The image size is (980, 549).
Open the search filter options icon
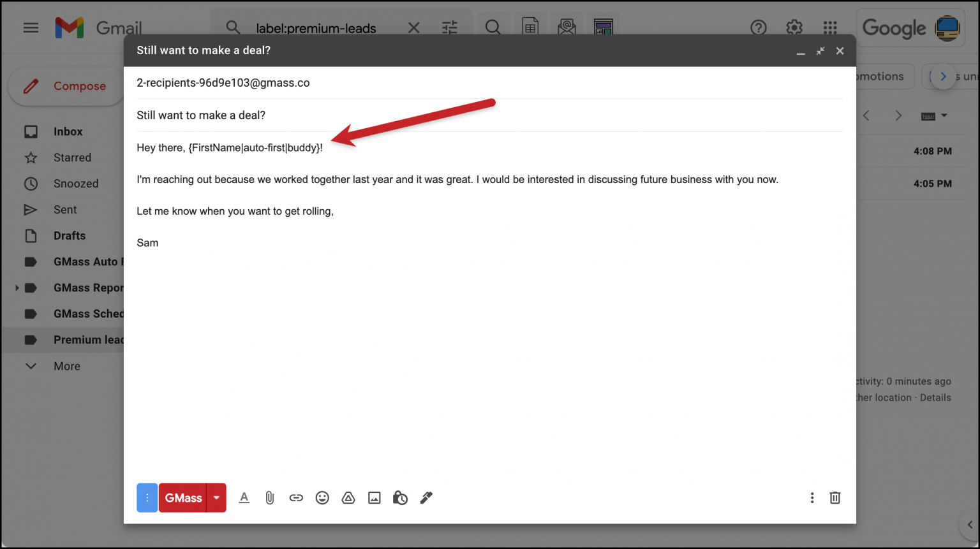pos(449,27)
